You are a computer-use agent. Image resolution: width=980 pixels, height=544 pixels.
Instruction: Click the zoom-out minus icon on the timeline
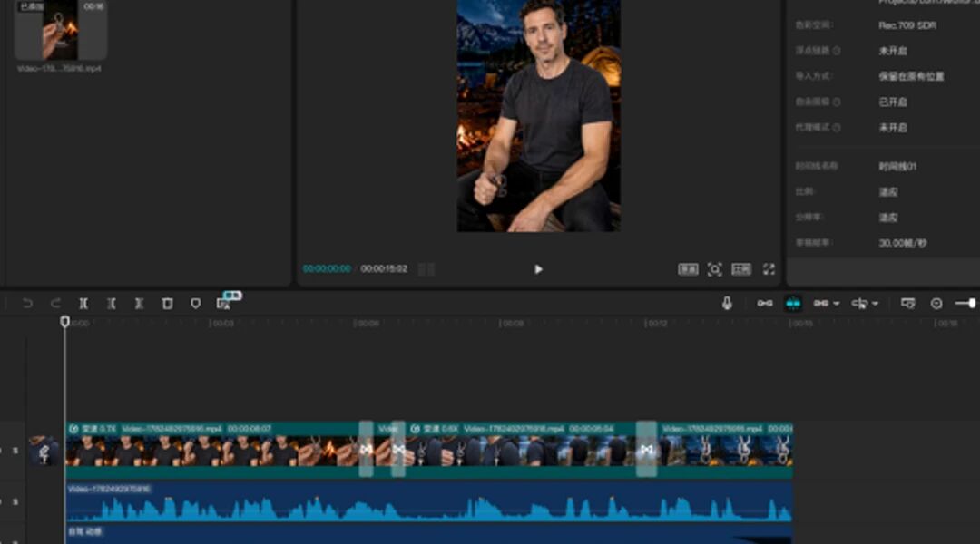[936, 304]
